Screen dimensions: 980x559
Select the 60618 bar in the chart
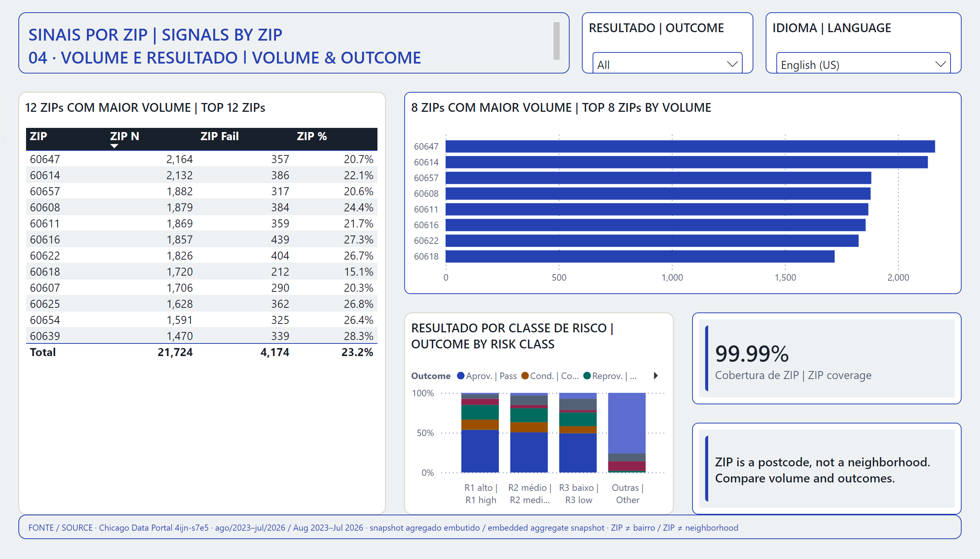(x=640, y=257)
